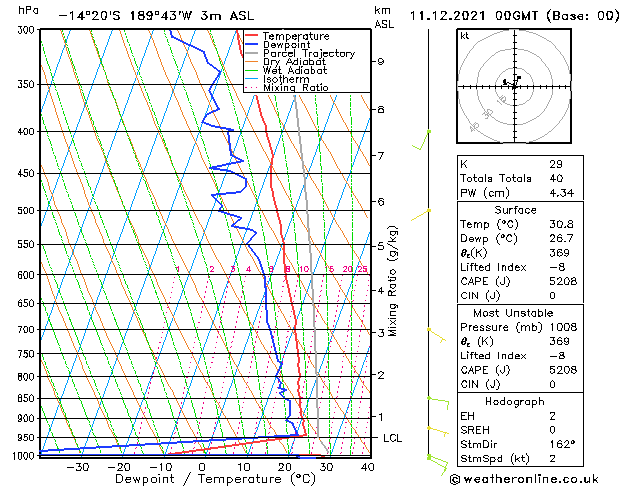Click the wind barb at 700 hPa
Viewport: 629px width, 486px height.
coord(436,335)
